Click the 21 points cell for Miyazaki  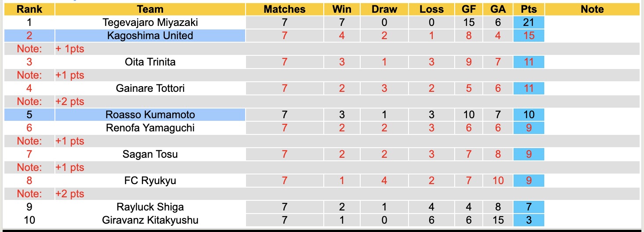(528, 22)
